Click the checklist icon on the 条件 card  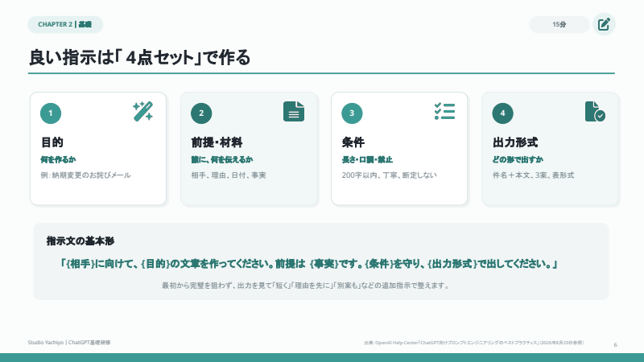click(x=444, y=111)
